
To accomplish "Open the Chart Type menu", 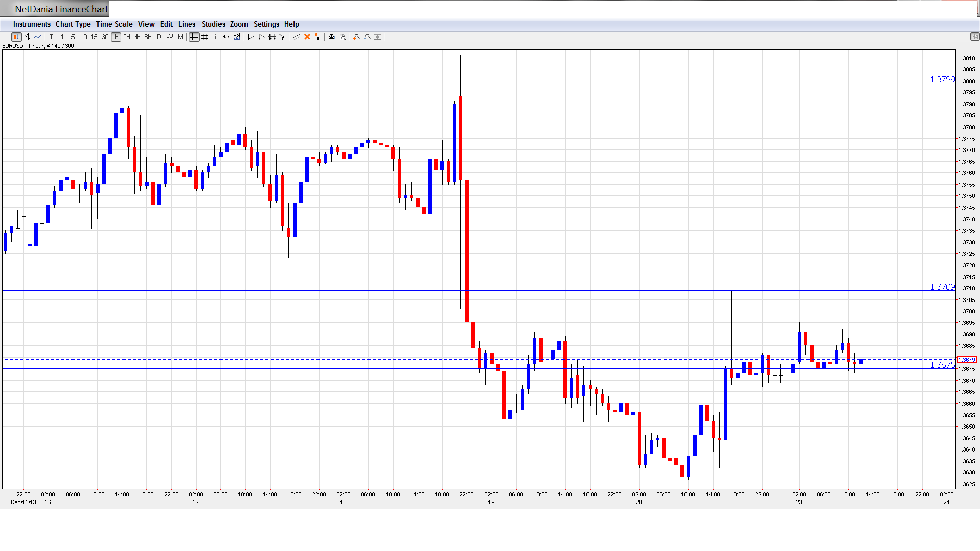I will click(x=73, y=24).
